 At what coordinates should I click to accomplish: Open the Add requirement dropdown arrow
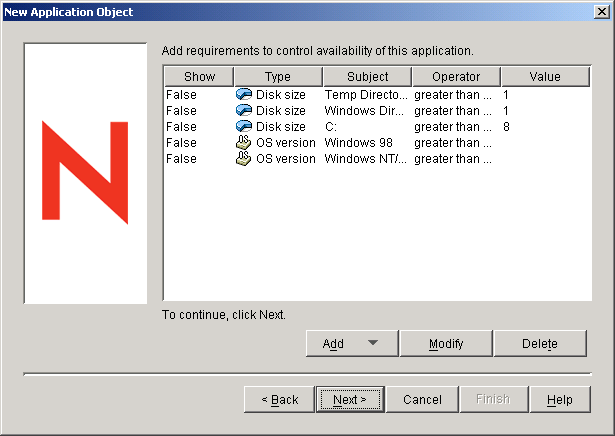click(373, 343)
